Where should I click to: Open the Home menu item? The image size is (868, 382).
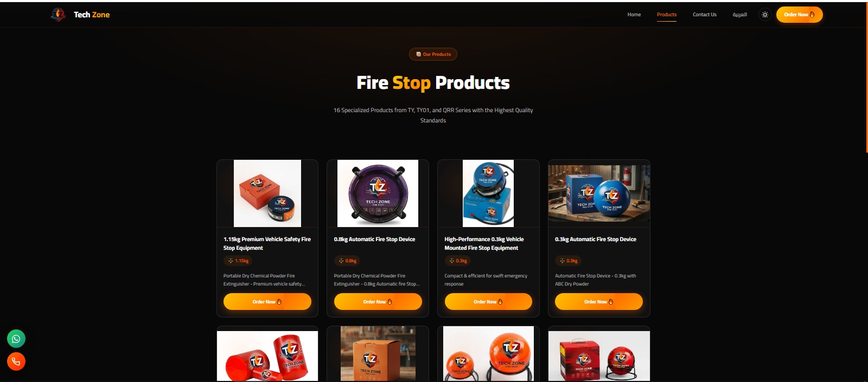[634, 15]
